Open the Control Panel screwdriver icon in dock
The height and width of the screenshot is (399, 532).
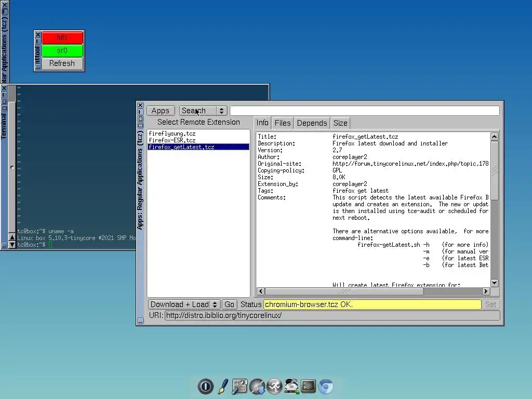click(x=240, y=387)
